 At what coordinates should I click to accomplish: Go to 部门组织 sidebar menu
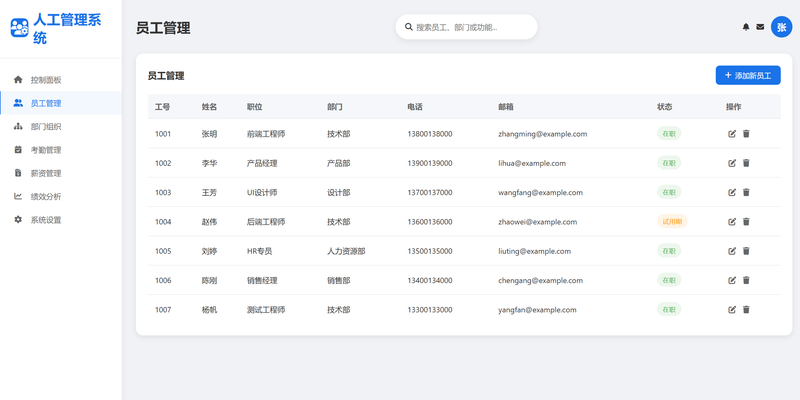point(45,127)
